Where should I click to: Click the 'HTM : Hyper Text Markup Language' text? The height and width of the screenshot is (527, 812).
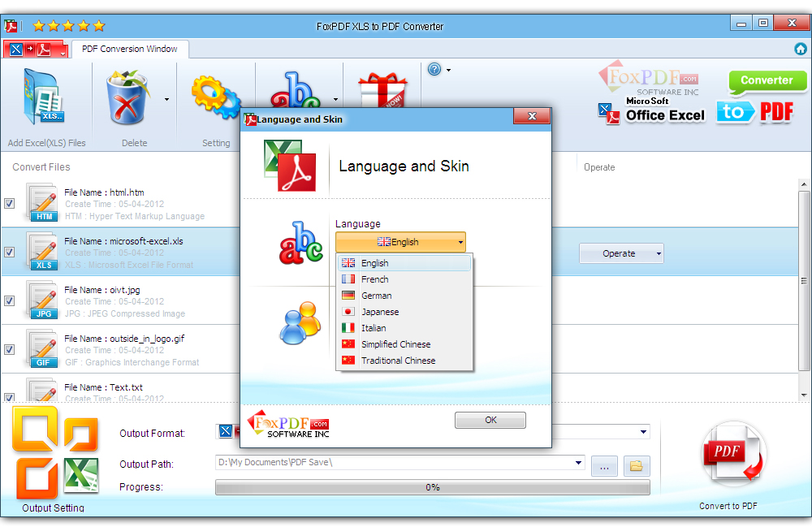pos(135,216)
